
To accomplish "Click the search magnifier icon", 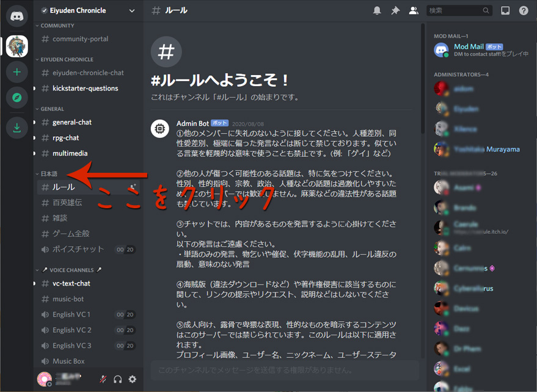I will click(x=486, y=10).
